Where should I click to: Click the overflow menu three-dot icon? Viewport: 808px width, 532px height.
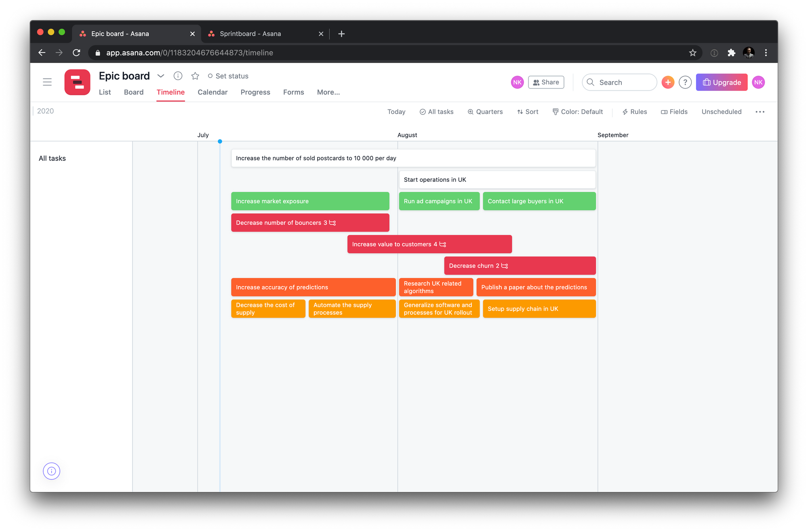click(x=760, y=111)
